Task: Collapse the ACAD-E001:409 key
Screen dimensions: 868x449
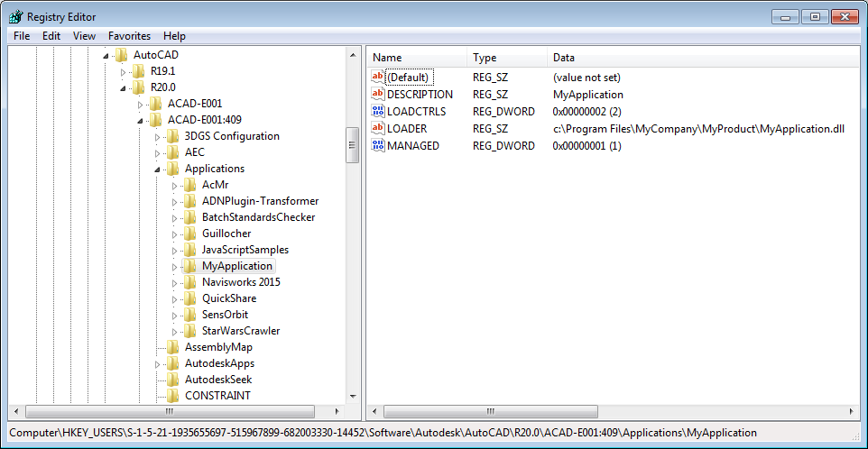Action: click(141, 120)
